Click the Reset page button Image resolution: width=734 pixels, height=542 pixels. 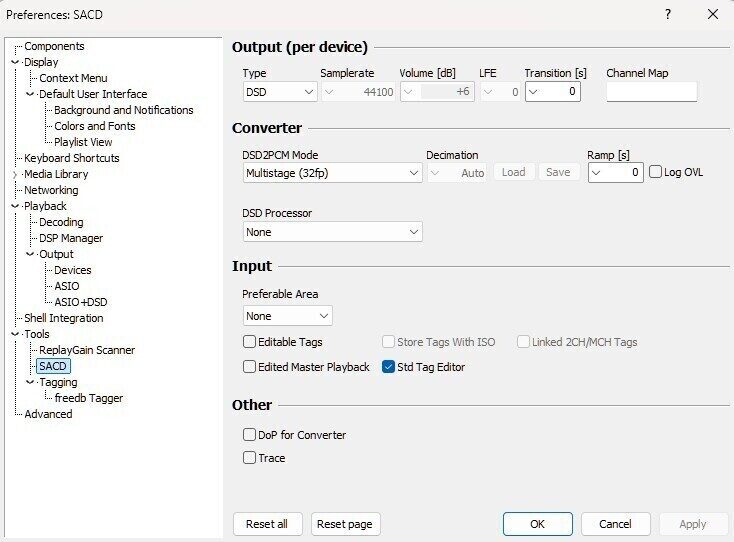tap(346, 524)
